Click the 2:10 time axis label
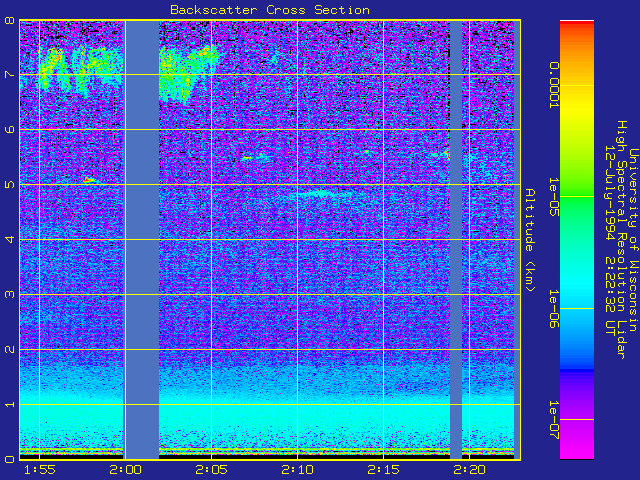The image size is (640, 480). [298, 470]
